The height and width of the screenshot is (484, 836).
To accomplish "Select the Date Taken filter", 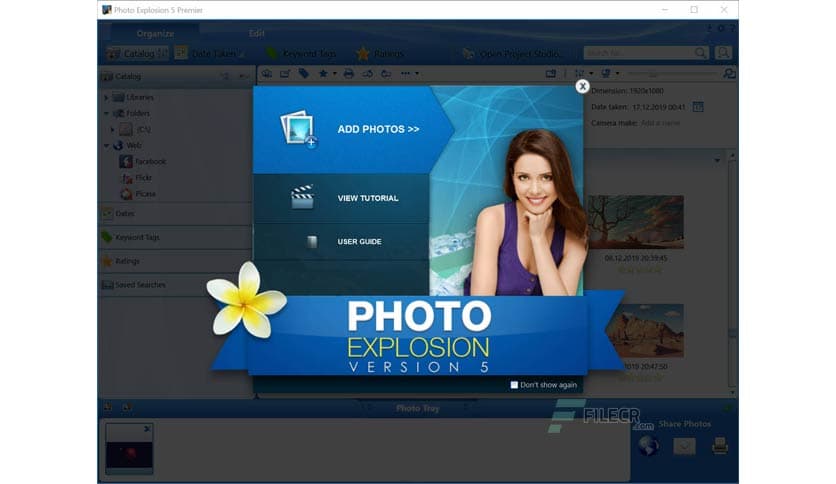I will 211,53.
